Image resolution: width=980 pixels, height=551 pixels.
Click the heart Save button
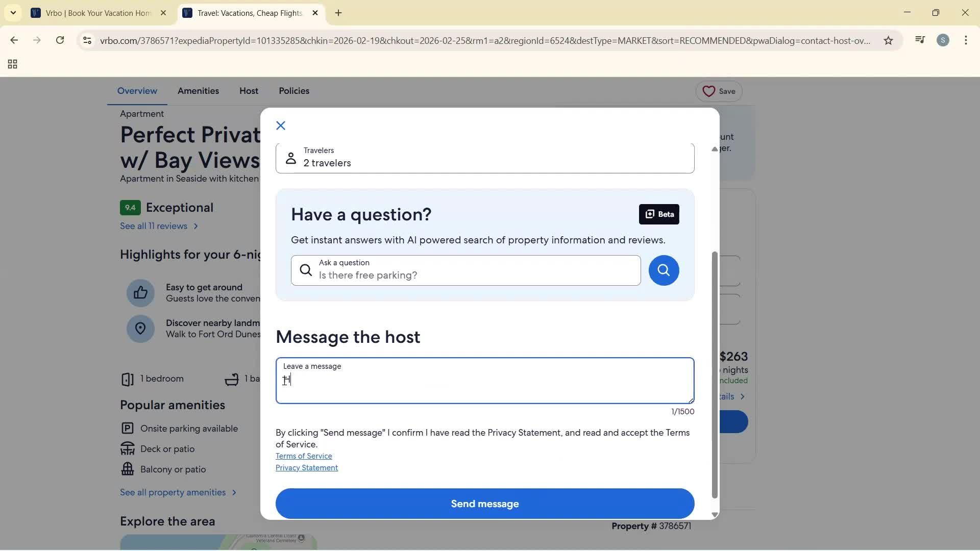(x=719, y=91)
